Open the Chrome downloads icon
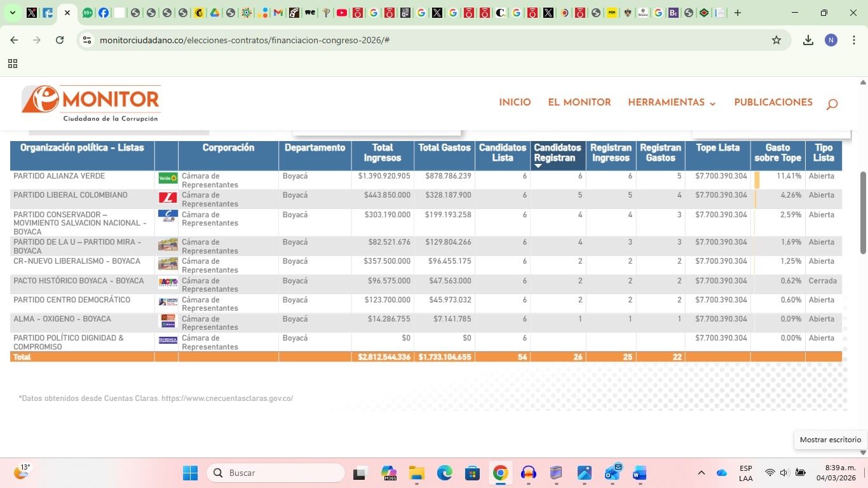Image resolution: width=868 pixels, height=488 pixels. point(808,40)
